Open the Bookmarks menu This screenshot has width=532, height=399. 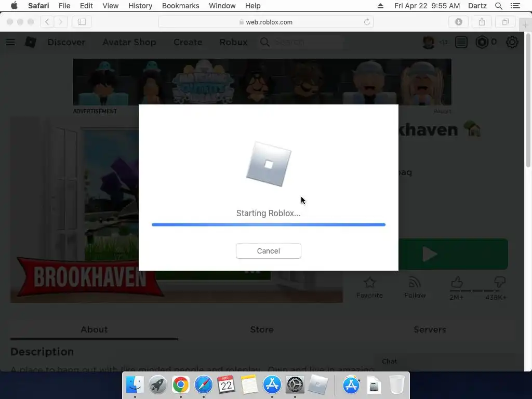pyautogui.click(x=180, y=6)
